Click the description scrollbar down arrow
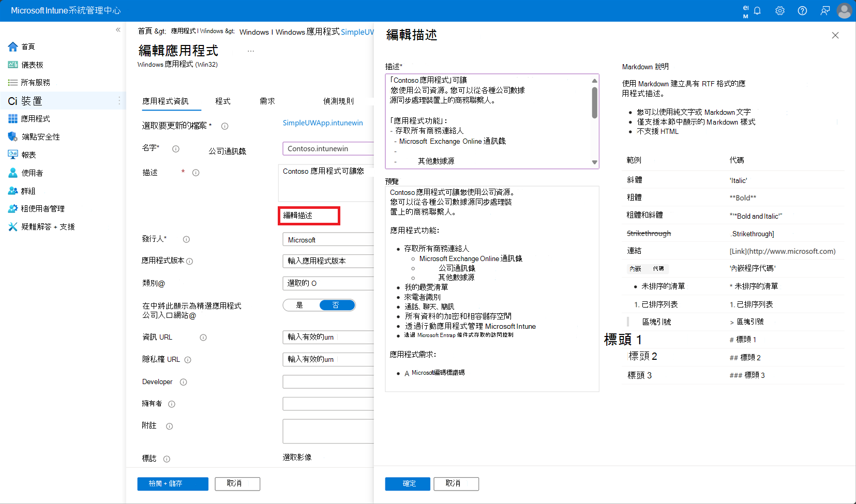The height and width of the screenshot is (504, 856). (595, 162)
